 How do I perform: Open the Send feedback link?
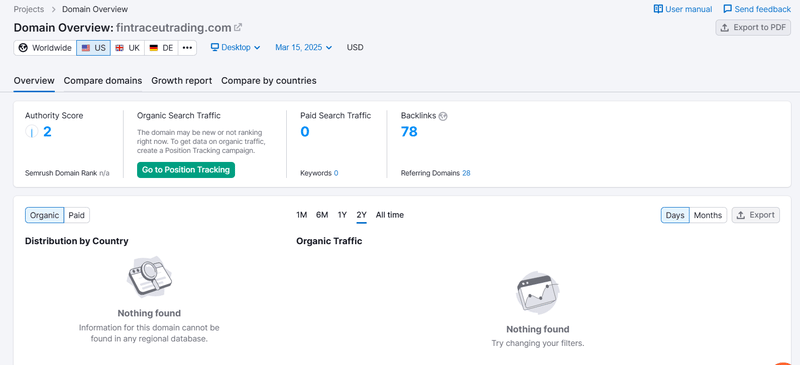(757, 9)
